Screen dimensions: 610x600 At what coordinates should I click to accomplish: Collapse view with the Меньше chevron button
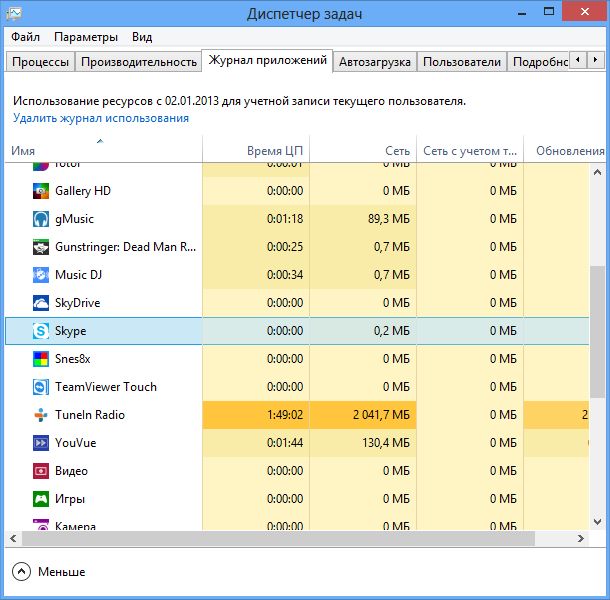coord(22,572)
